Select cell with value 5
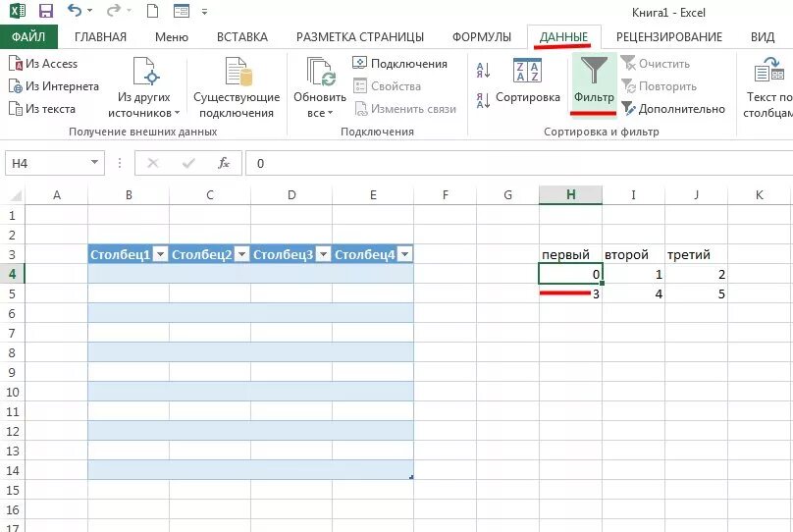The width and height of the screenshot is (793, 532). pos(696,293)
